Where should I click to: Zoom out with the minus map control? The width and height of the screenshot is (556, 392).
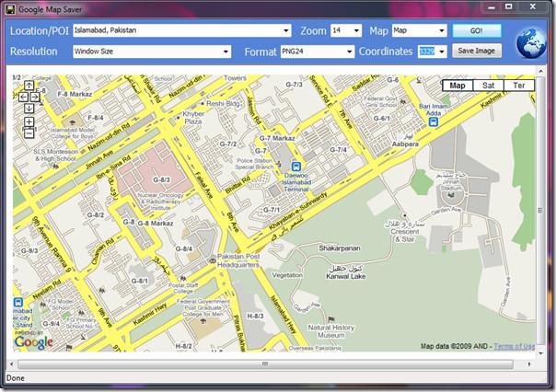[x=29, y=133]
